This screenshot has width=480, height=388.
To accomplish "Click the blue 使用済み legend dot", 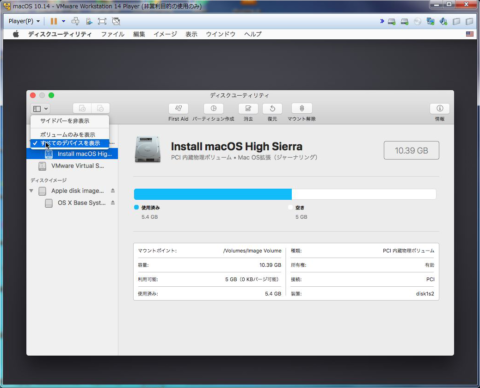I will (x=136, y=207).
